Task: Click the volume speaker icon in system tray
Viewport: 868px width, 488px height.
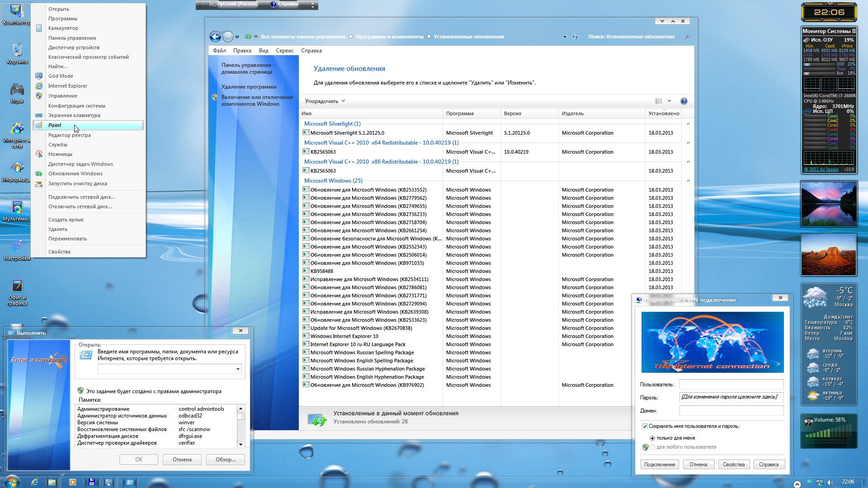Action: pyautogui.click(x=830, y=482)
